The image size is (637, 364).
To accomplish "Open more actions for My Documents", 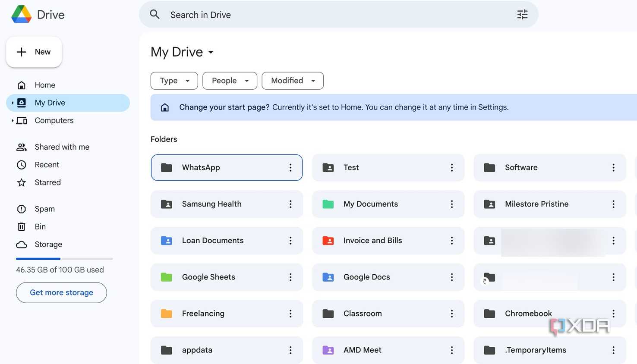I will click(x=452, y=204).
